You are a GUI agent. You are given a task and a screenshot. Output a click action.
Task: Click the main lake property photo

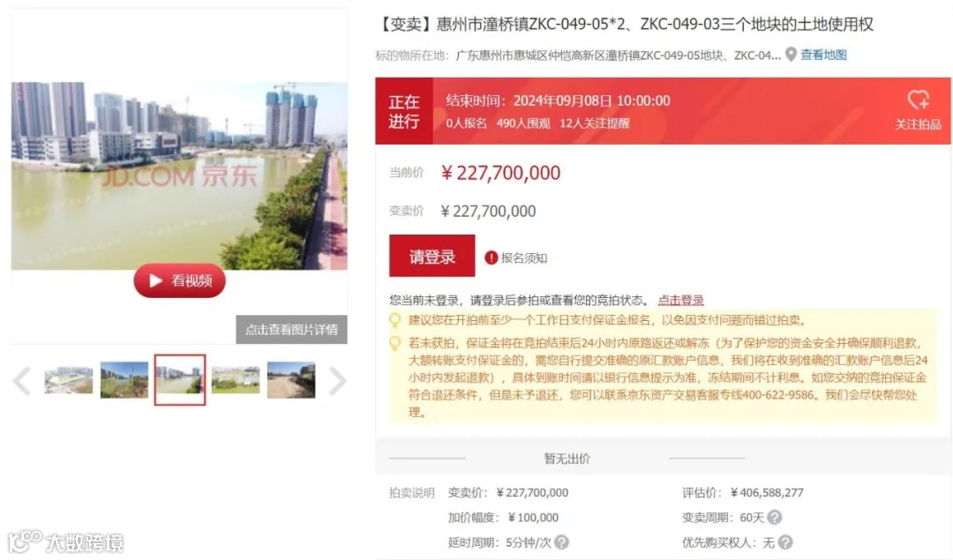179,176
